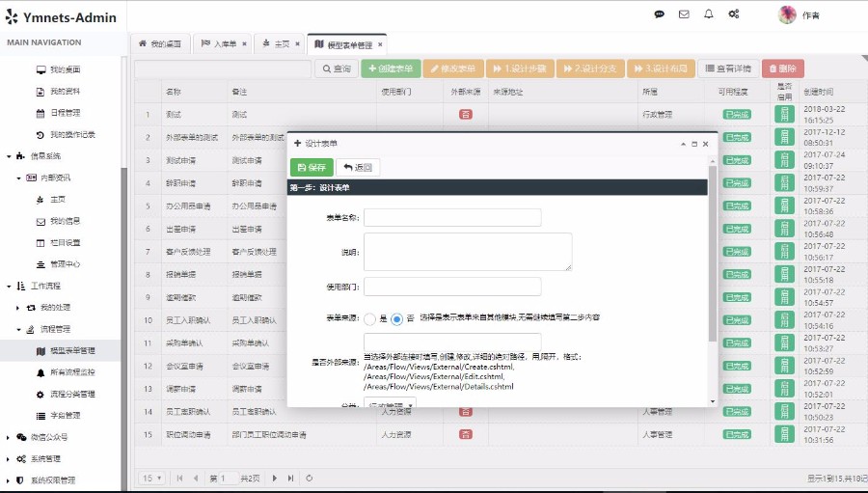Save the form with 保存 button
The height and width of the screenshot is (493, 868).
pos(312,167)
